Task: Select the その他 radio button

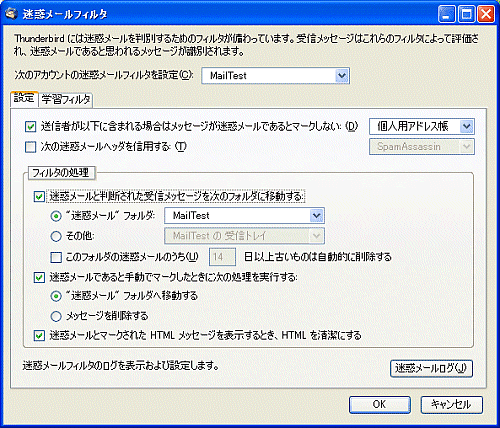Action: (x=56, y=236)
